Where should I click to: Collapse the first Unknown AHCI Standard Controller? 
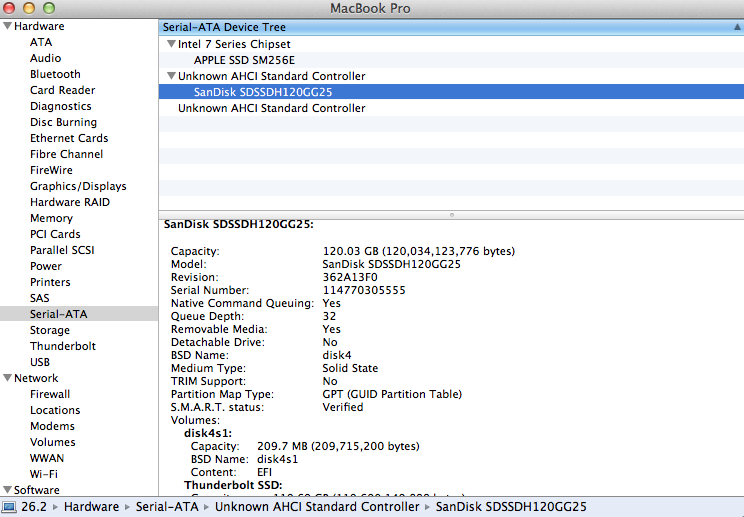tap(171, 75)
